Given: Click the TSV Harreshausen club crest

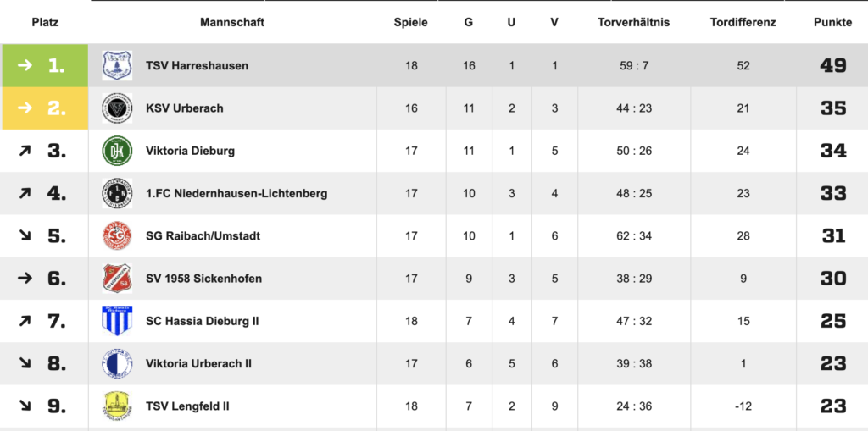Looking at the screenshot, I should point(117,65).
